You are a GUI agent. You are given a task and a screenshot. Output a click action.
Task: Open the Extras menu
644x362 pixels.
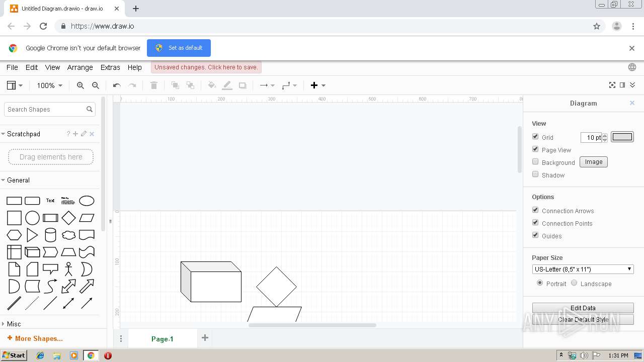point(110,67)
